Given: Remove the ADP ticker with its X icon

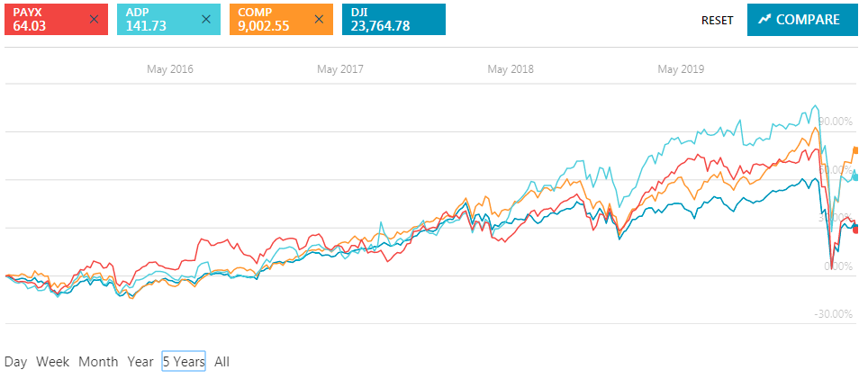Looking at the screenshot, I should coord(206,19).
